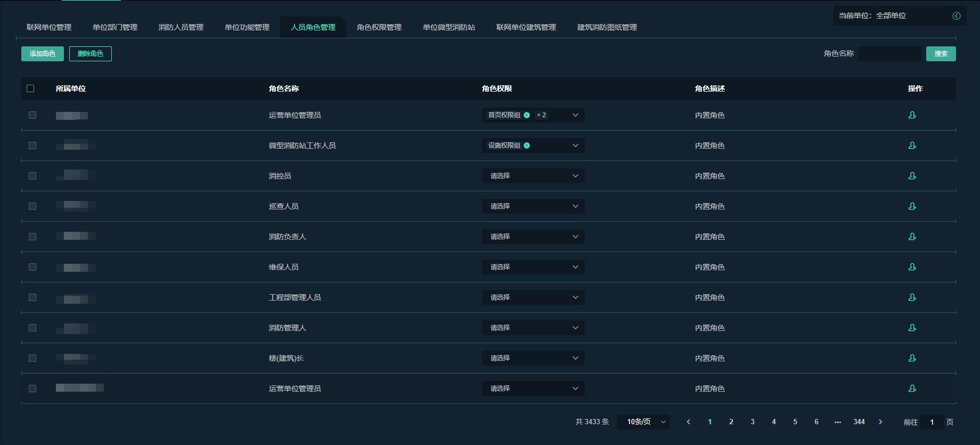The width and height of the screenshot is (980, 445).
Task: Click user icon in 消防管理人 row
Action: [912, 328]
